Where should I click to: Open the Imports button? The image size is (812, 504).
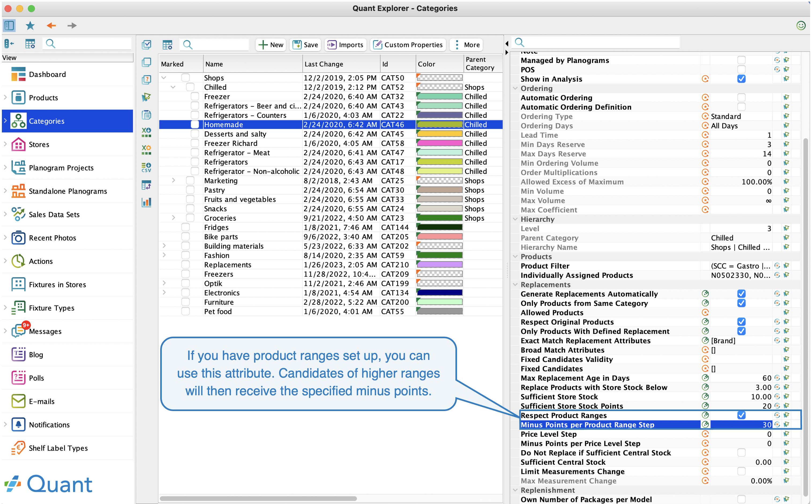(x=346, y=45)
